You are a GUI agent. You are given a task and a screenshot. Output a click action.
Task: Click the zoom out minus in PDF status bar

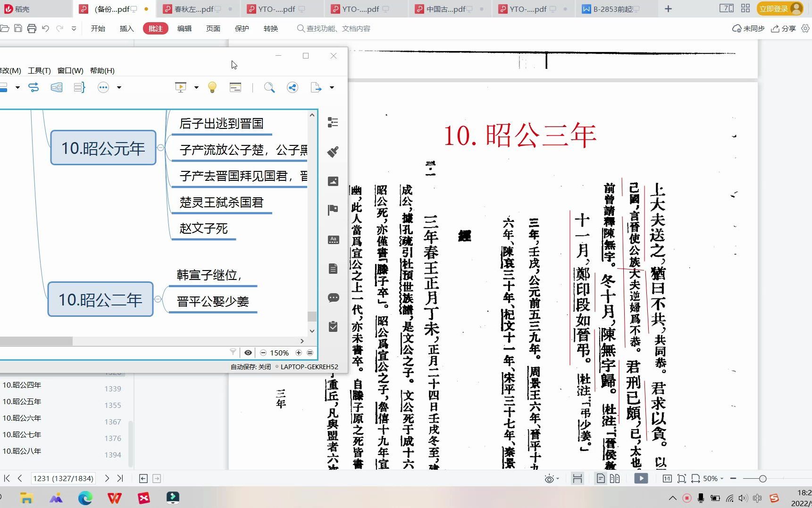tap(733, 478)
